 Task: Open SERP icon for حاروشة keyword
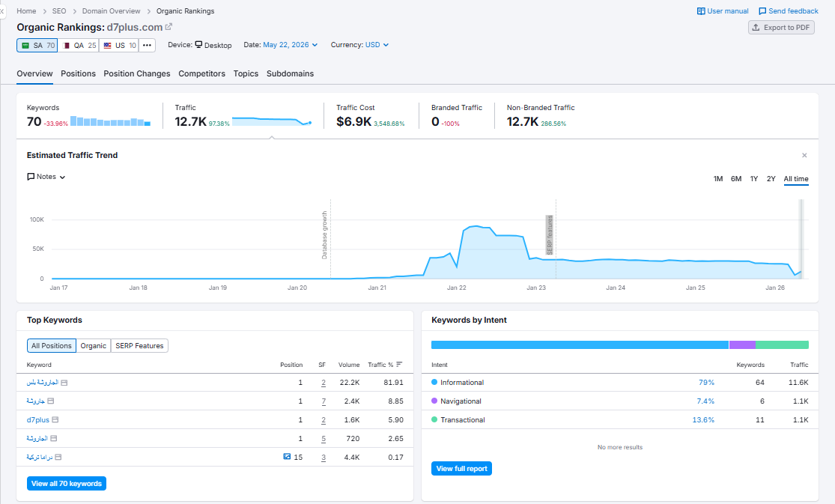(51, 401)
